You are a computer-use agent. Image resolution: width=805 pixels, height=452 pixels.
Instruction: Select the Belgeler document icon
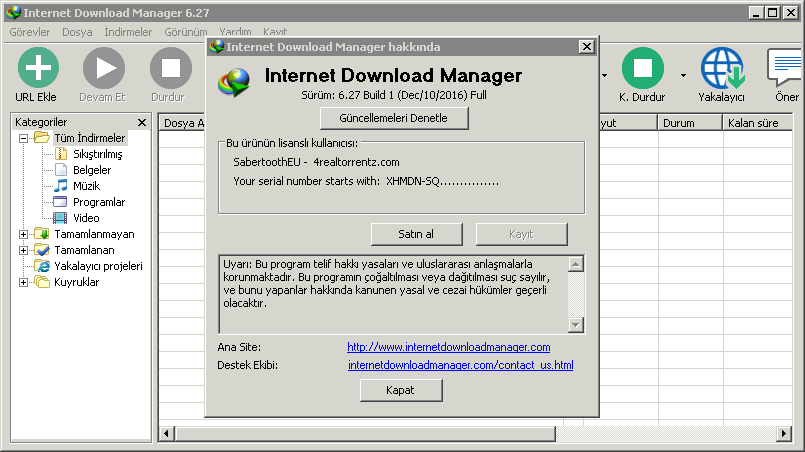(61, 170)
